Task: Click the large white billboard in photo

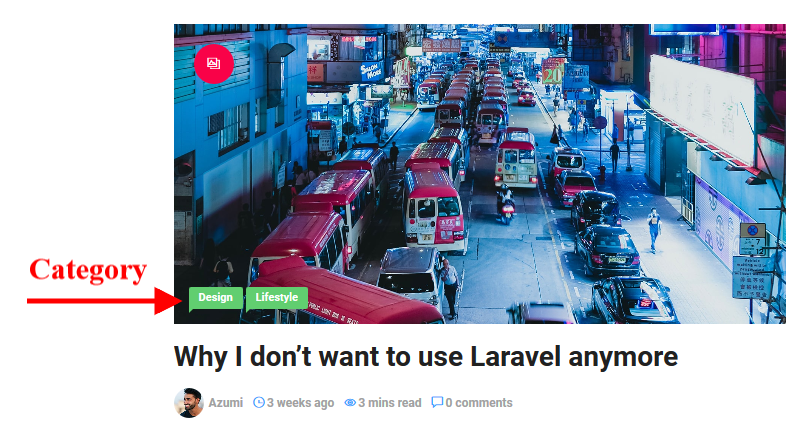Action: coord(702,108)
